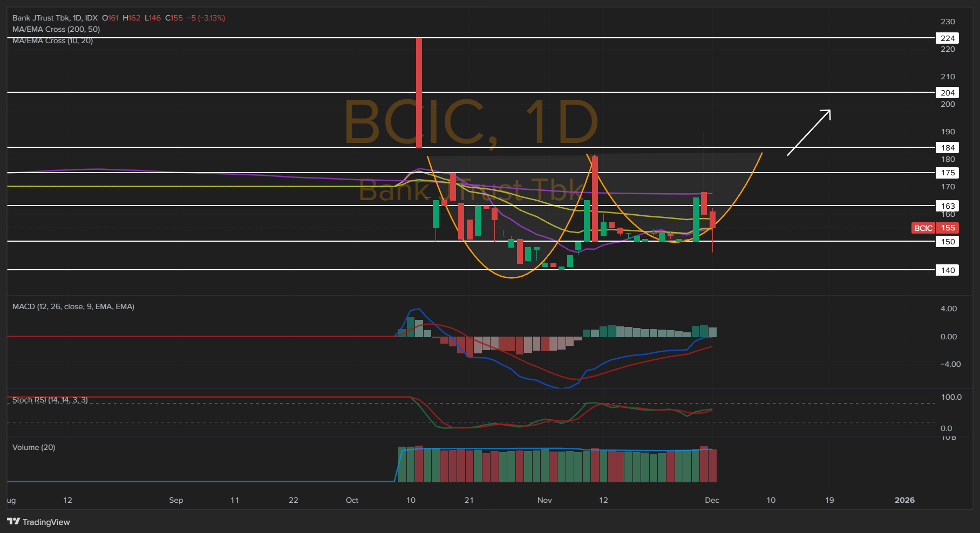
Task: Click the −5 (−3.13%) change value
Action: [x=206, y=18]
